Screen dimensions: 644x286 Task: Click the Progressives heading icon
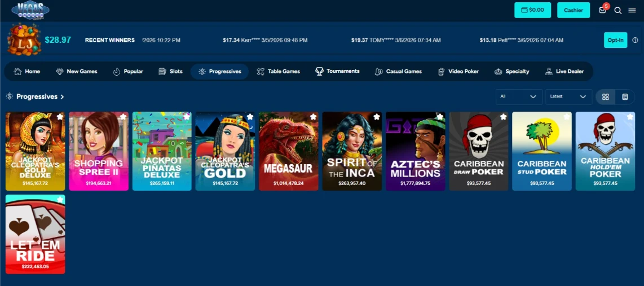pyautogui.click(x=10, y=96)
